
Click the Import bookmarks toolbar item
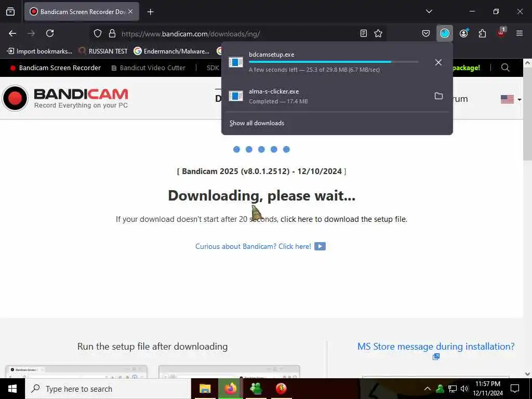pos(39,51)
